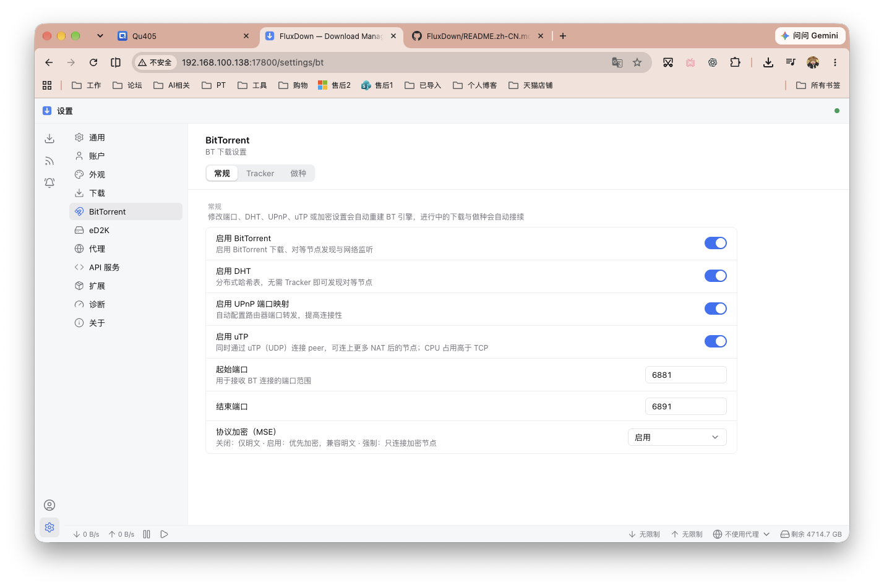884x588 pixels.
Task: Expand the browser tab search chevron
Action: coord(100,36)
